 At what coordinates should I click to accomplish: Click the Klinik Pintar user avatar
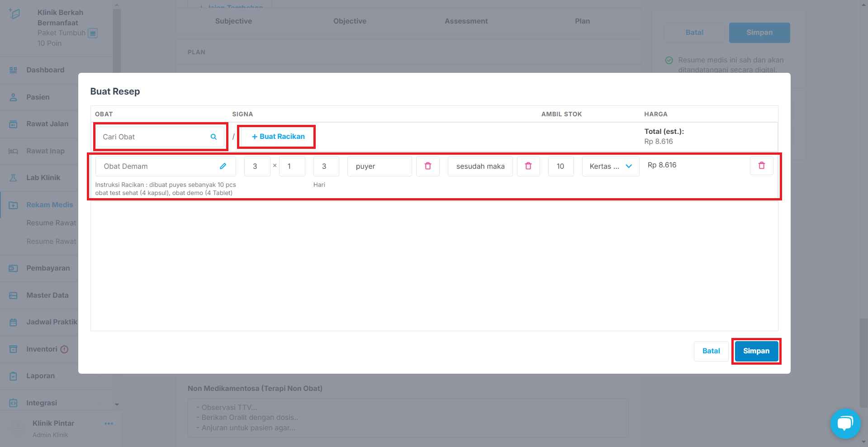point(17,427)
